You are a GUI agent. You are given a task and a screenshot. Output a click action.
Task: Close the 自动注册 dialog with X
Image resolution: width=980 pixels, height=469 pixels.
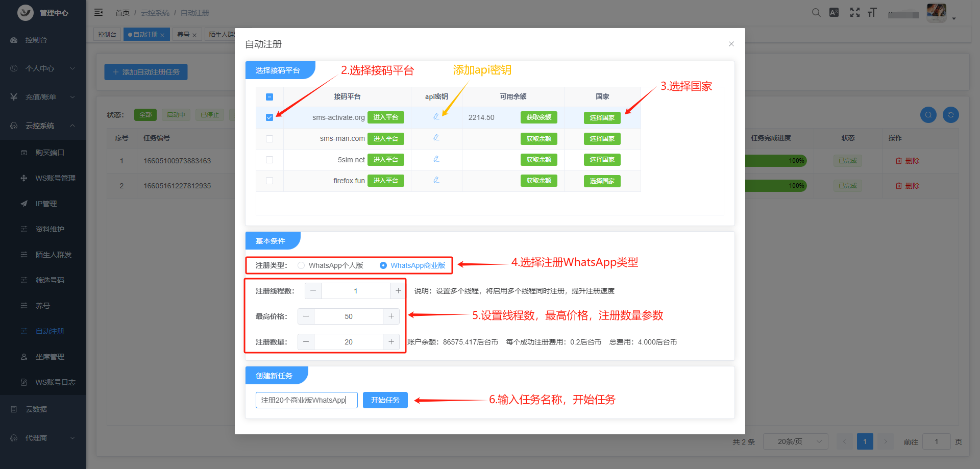[x=731, y=44]
